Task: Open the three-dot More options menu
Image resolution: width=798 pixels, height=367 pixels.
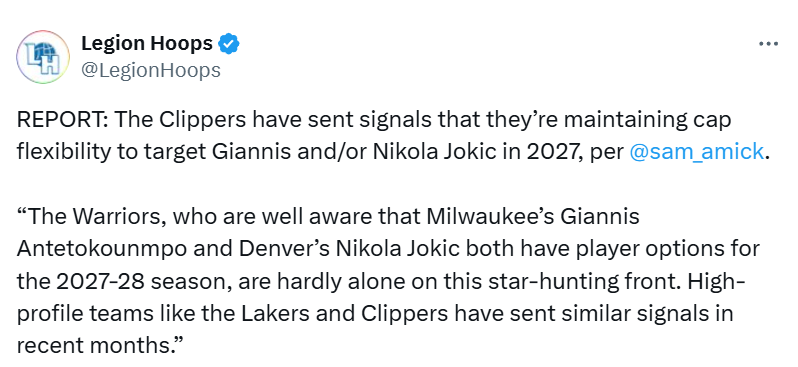Action: [768, 44]
